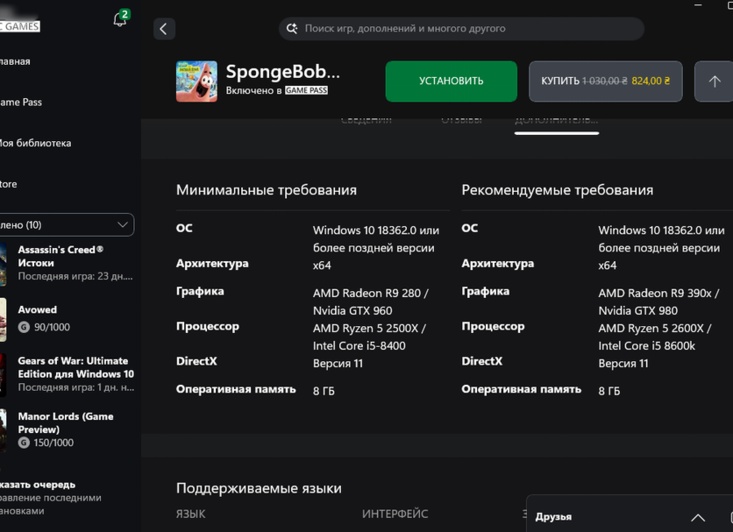
Task: Select the text Nvidia GTX 980
Action: [x=638, y=311]
